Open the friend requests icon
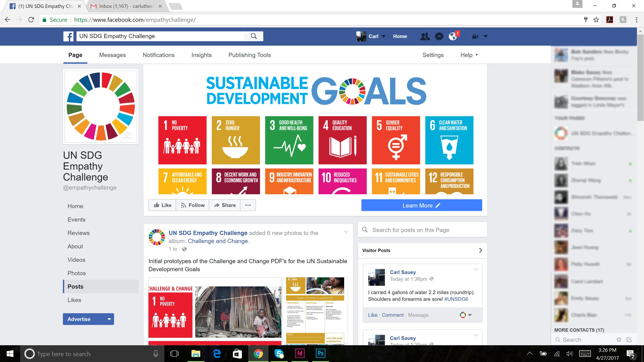Image resolution: width=644 pixels, height=362 pixels. click(x=425, y=37)
